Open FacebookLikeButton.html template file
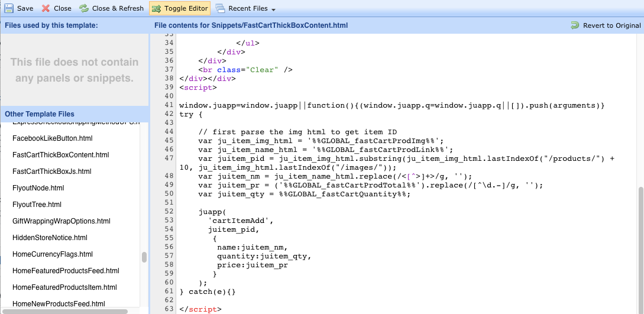Image resolution: width=644 pixels, height=314 pixels. (x=52, y=138)
